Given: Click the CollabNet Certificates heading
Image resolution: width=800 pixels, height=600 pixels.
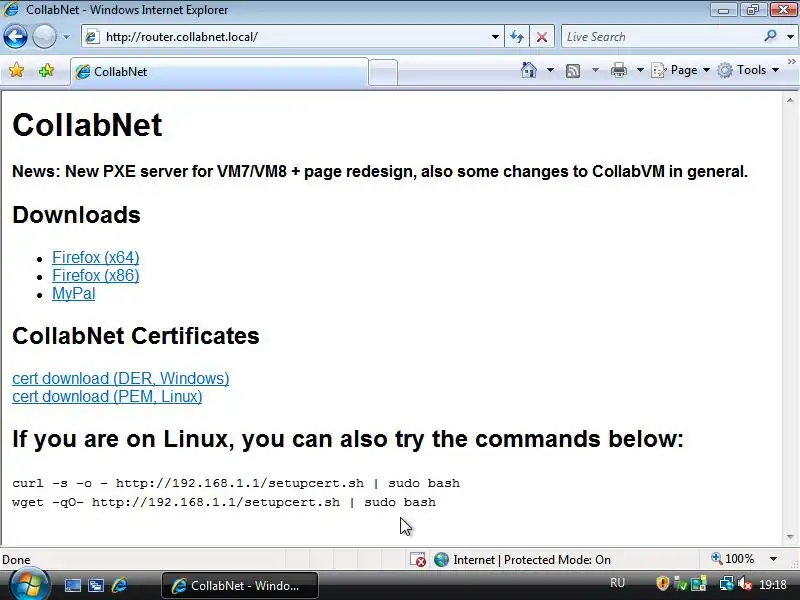Looking at the screenshot, I should coord(136,336).
